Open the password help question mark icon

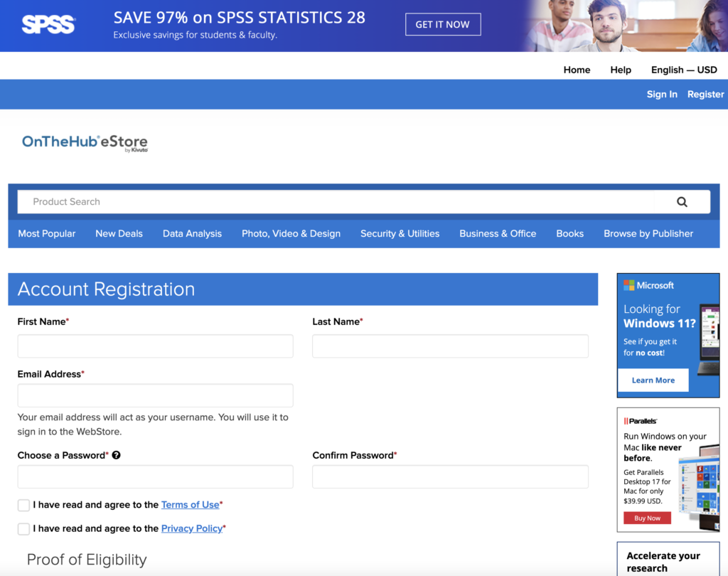(116, 455)
